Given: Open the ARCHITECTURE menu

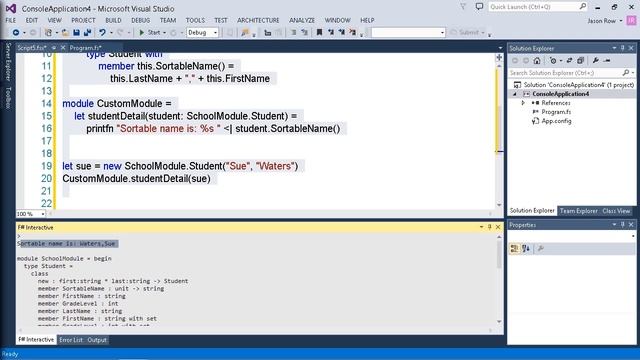Looking at the screenshot, I should pos(258,20).
